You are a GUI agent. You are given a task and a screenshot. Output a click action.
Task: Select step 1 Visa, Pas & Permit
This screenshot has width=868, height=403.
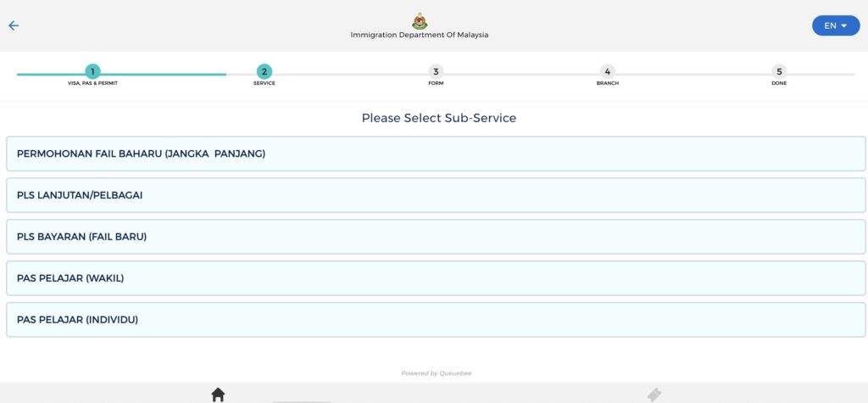[92, 71]
